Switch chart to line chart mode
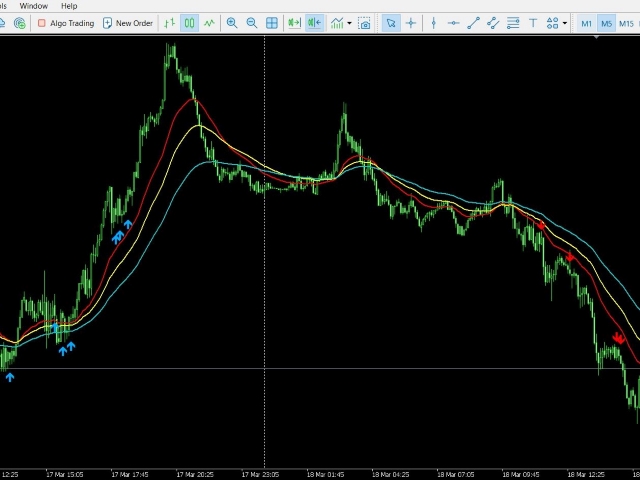Image resolution: width=640 pixels, height=480 pixels. coord(209,23)
